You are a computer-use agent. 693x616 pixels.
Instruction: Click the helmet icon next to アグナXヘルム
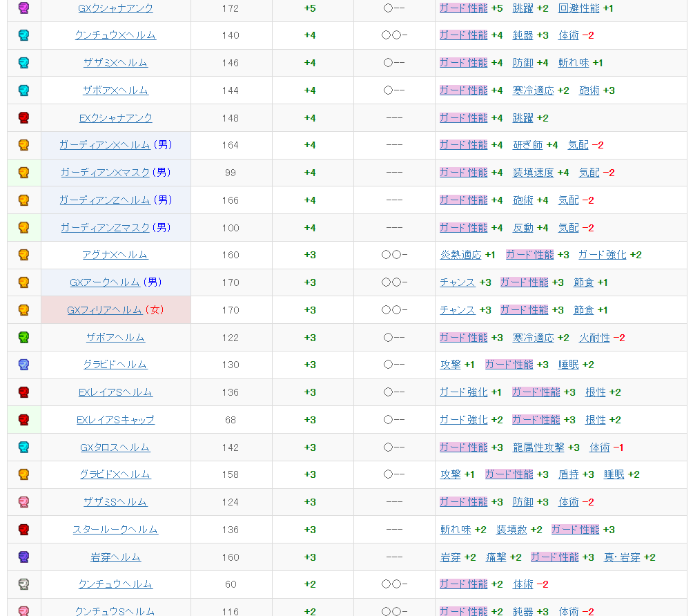coord(23,255)
